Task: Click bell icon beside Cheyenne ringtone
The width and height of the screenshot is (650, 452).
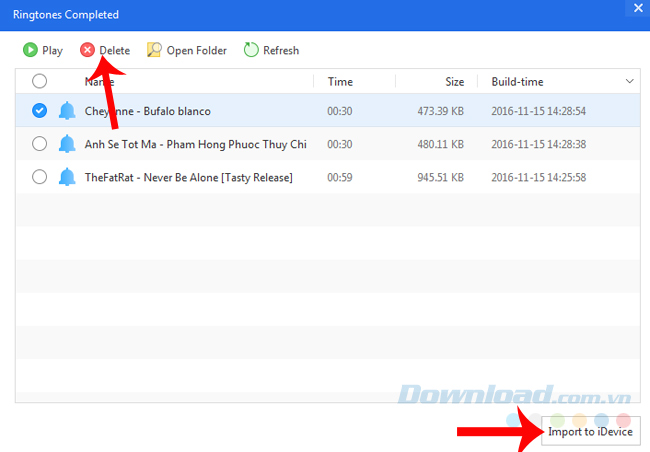Action: pos(67,111)
